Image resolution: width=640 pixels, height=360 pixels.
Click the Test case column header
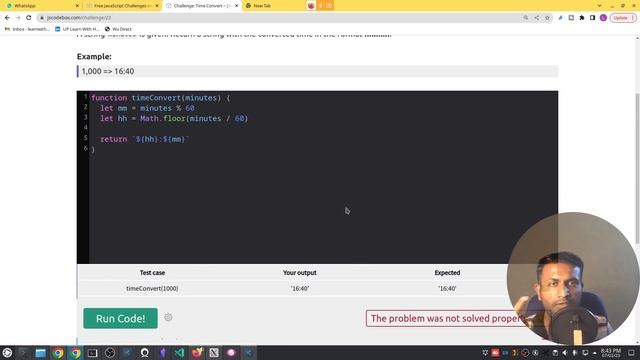coord(152,273)
